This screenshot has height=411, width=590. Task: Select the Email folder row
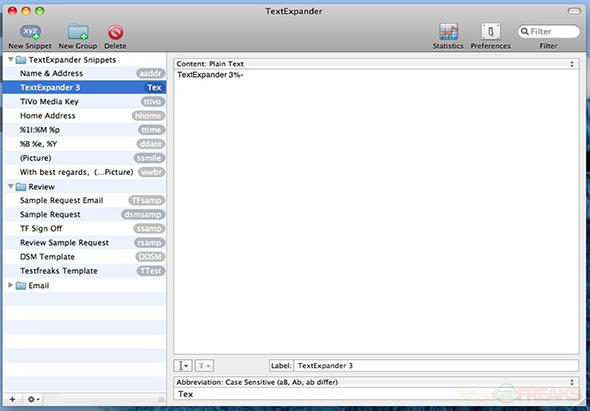click(84, 285)
